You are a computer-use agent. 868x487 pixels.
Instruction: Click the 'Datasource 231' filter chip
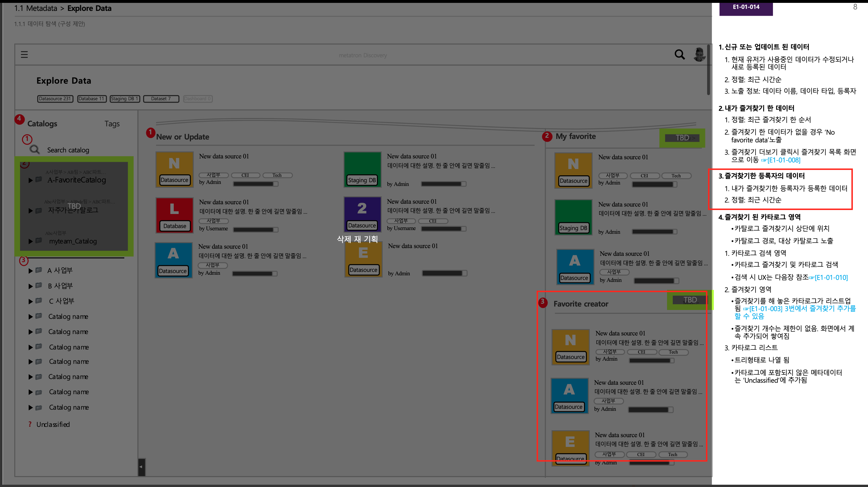pos(55,99)
